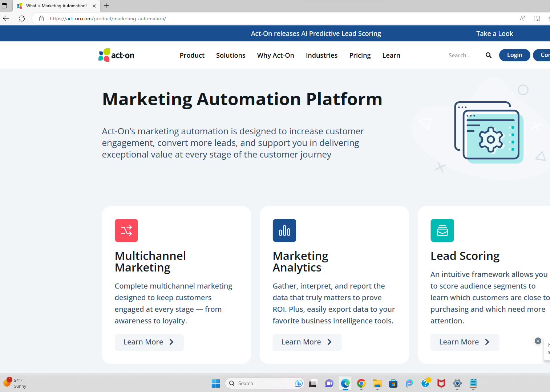Click Learn More under Marketing Analytics
The width and height of the screenshot is (550, 392).
307,342
